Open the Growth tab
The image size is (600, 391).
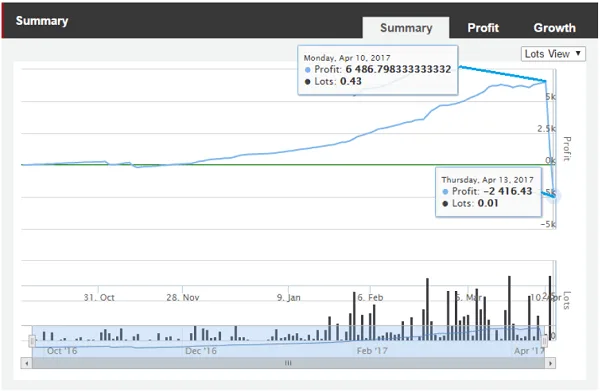pyautogui.click(x=554, y=28)
